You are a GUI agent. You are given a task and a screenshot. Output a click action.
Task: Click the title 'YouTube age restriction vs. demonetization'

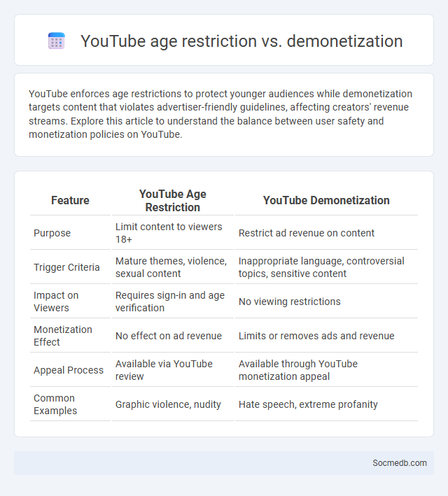[x=241, y=41]
